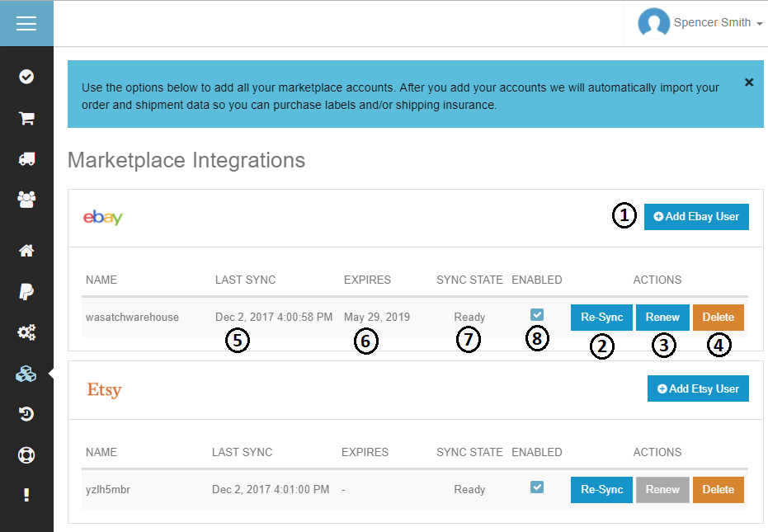Dismiss the blue info banner
This screenshot has width=768, height=532.
point(749,82)
